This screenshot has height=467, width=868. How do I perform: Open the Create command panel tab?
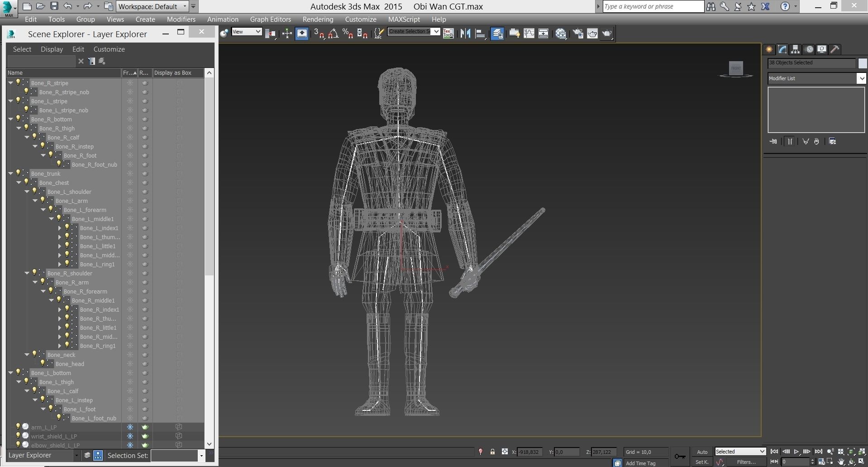769,49
